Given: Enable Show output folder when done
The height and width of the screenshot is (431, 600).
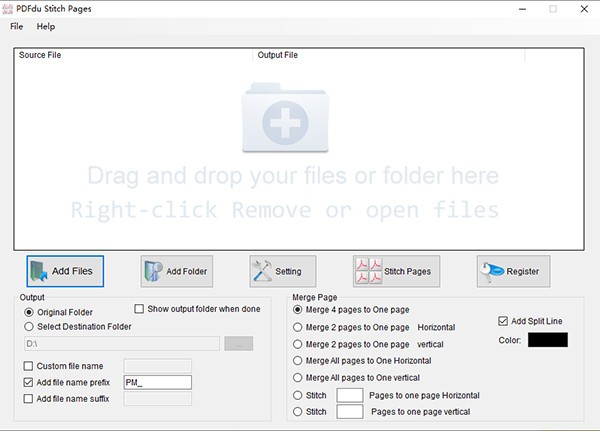Looking at the screenshot, I should click(x=139, y=309).
